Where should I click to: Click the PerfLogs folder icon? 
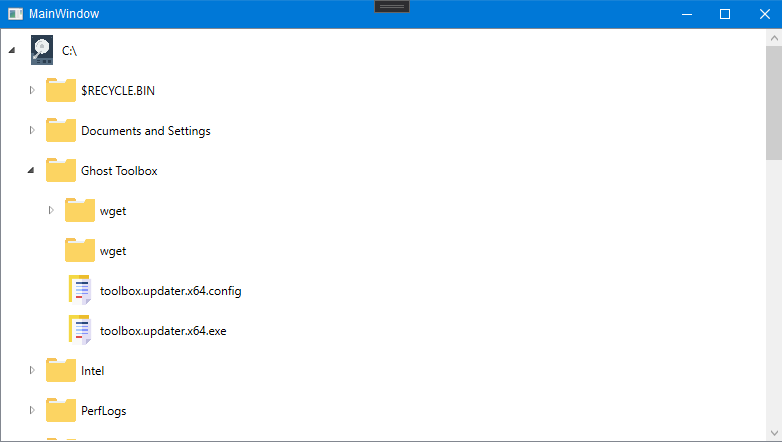(x=61, y=410)
